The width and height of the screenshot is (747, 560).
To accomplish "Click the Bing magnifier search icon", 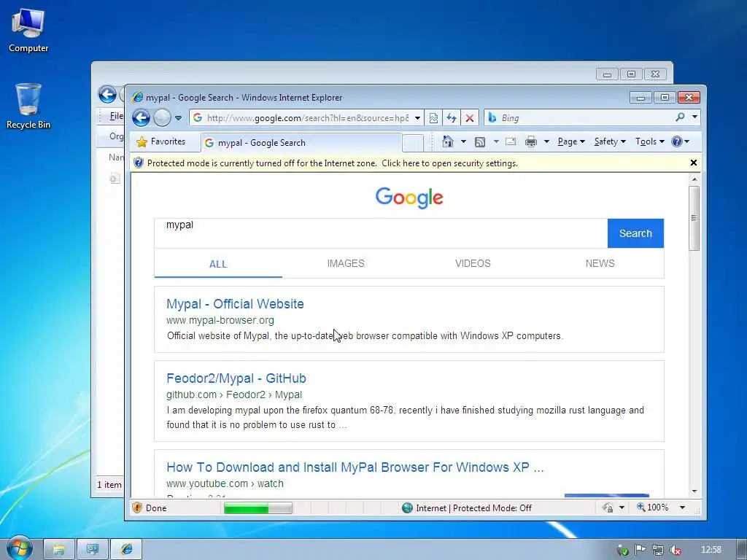I will coord(681,117).
